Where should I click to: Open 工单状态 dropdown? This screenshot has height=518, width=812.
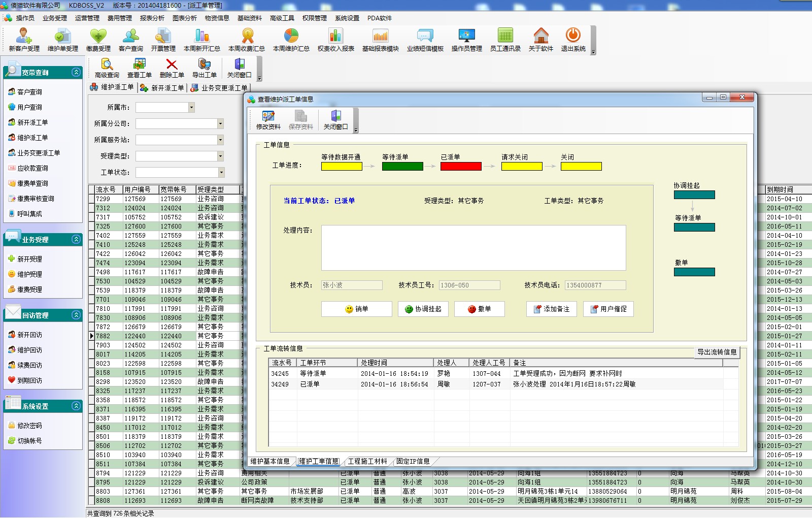tap(220, 172)
